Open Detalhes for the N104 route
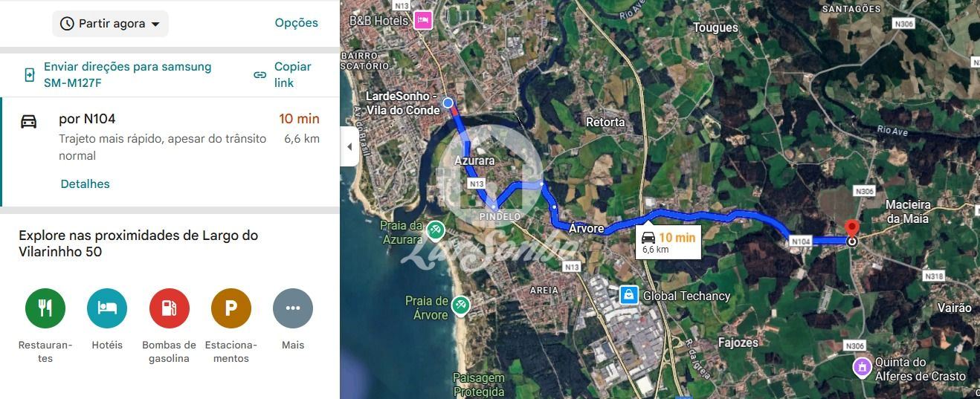Image resolution: width=980 pixels, height=399 pixels. [x=85, y=184]
